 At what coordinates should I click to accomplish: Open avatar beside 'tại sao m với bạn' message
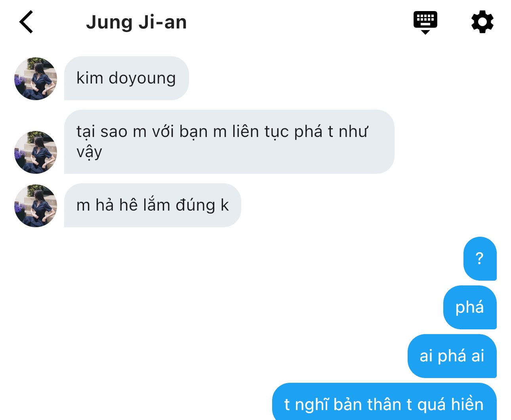click(x=36, y=152)
